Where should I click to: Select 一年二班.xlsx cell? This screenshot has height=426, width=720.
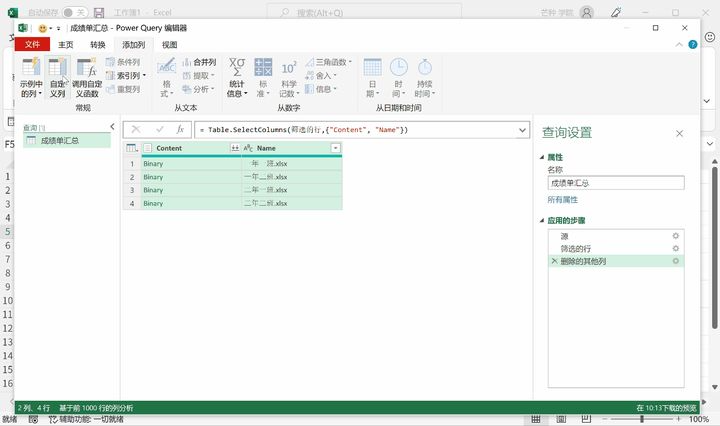pos(292,177)
